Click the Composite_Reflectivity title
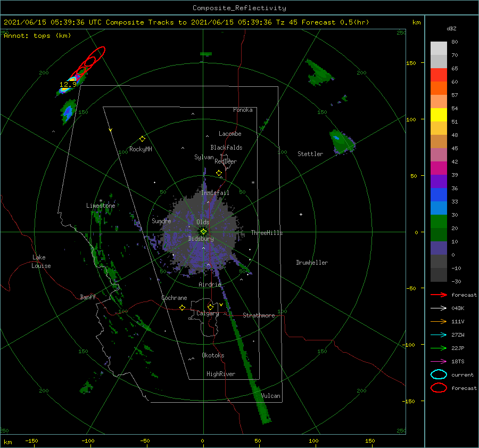 pos(240,8)
